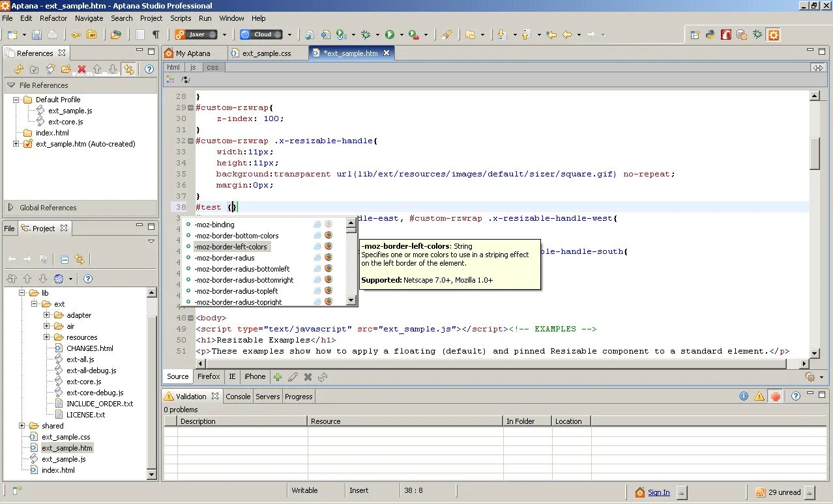Viewport: 833px width, 504px height.
Task: Click Collapse All icon in Project panel
Action: tap(64, 259)
